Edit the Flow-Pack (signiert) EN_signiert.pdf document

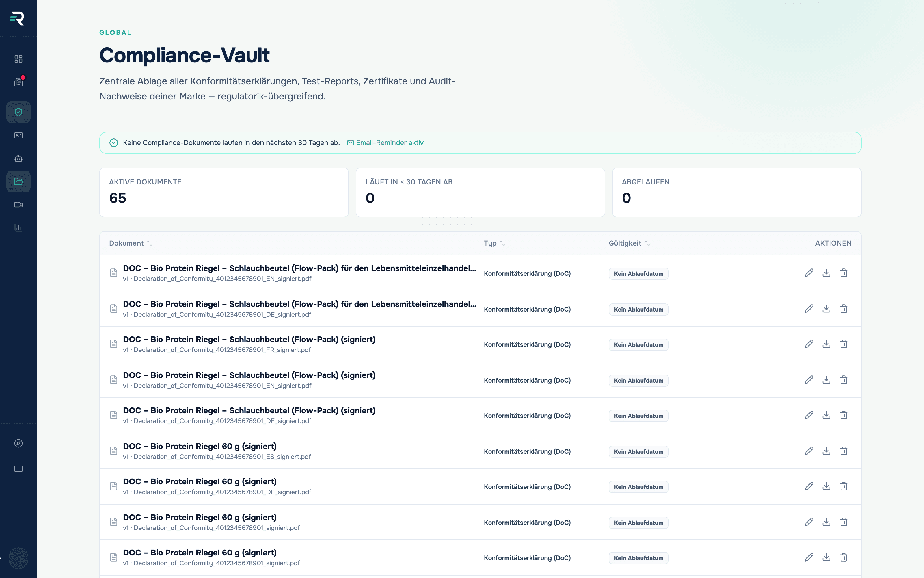[809, 380]
